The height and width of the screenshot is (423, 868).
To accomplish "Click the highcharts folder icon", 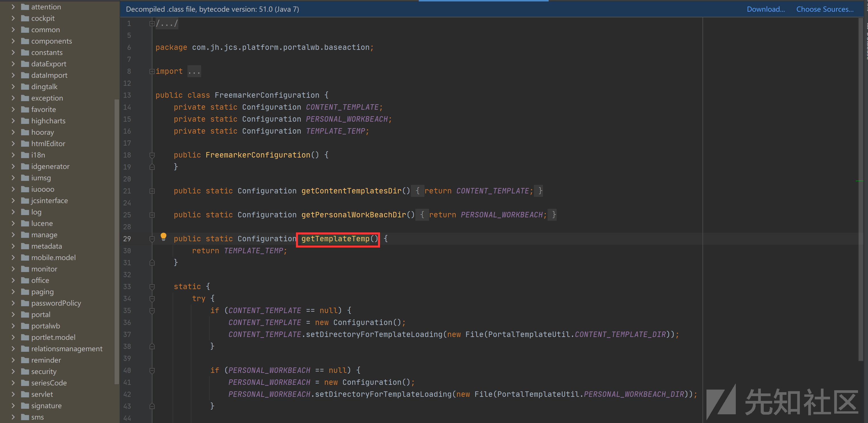I will tap(25, 121).
